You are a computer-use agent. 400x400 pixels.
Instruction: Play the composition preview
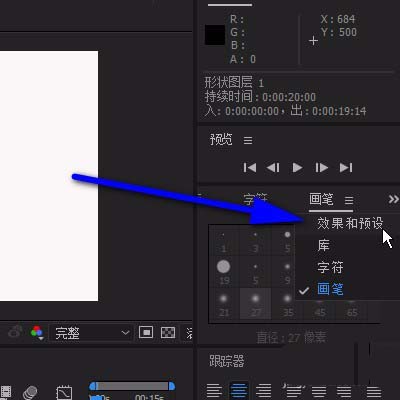297,167
